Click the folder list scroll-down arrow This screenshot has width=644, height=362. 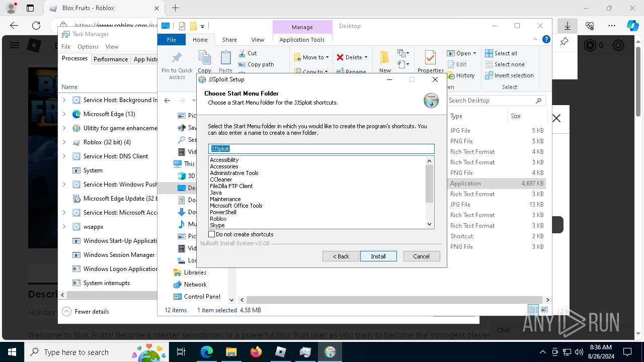(x=429, y=224)
